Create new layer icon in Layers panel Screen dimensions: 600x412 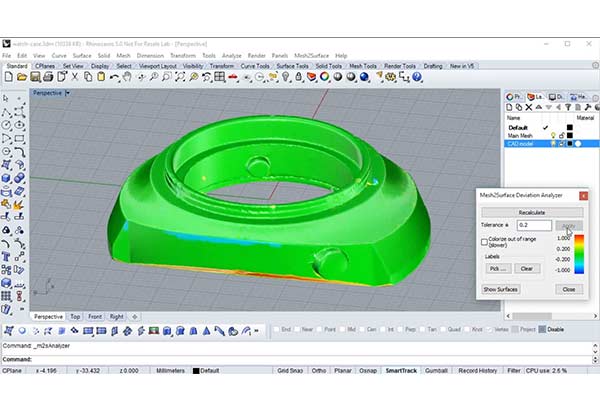(x=510, y=109)
